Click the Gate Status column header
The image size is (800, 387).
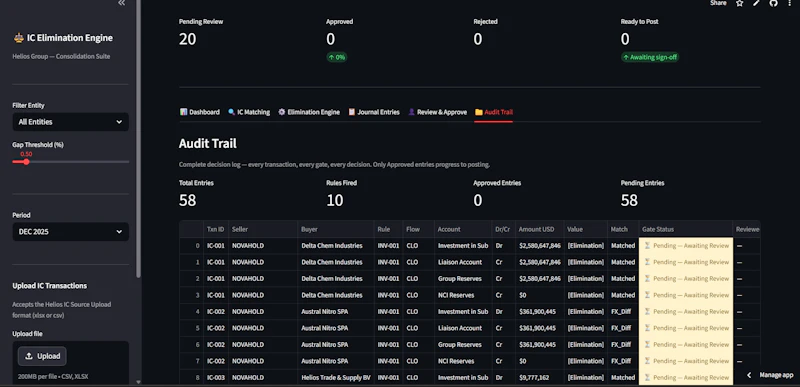[686, 229]
